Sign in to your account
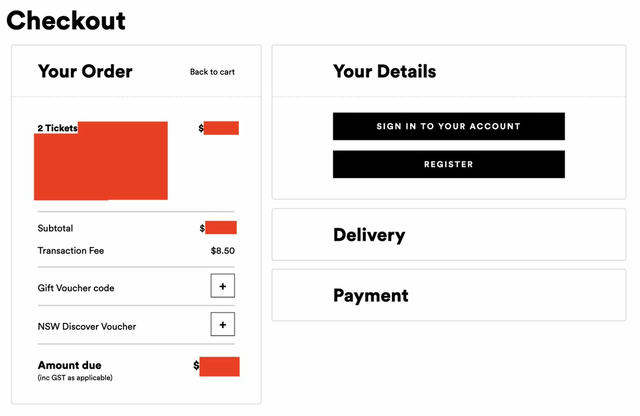Viewport: 640px width, 416px height. (449, 126)
